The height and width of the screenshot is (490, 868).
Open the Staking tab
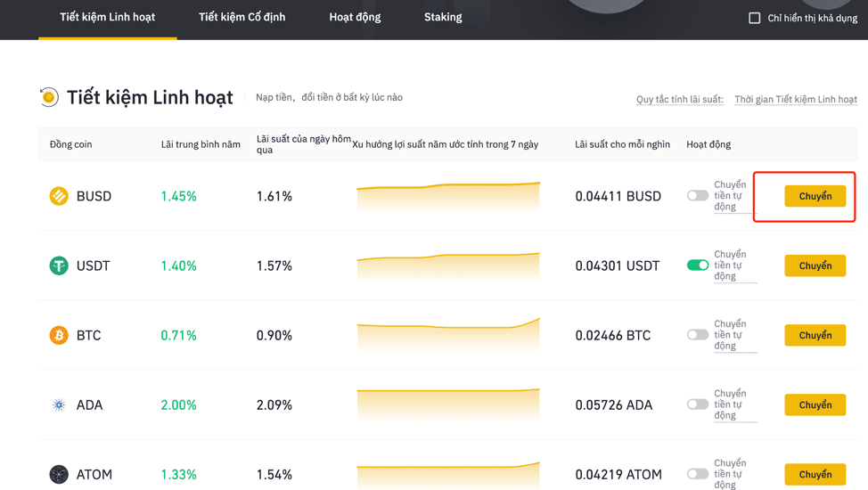[443, 17]
